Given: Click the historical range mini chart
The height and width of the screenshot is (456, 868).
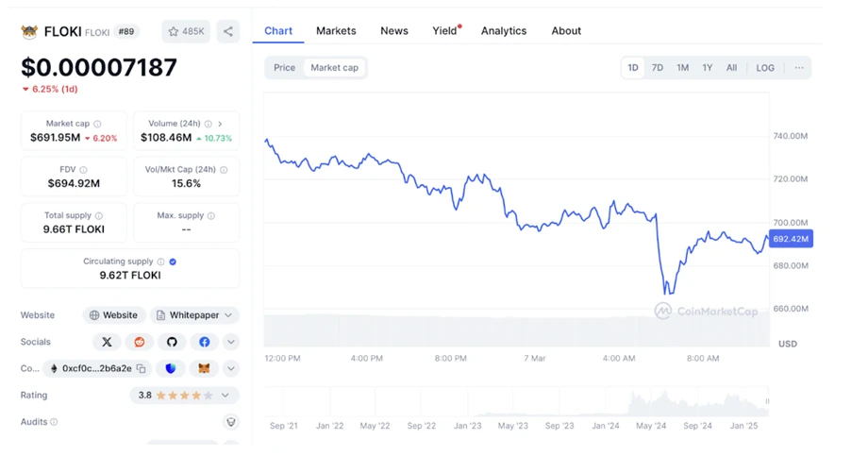Looking at the screenshot, I should (516, 402).
